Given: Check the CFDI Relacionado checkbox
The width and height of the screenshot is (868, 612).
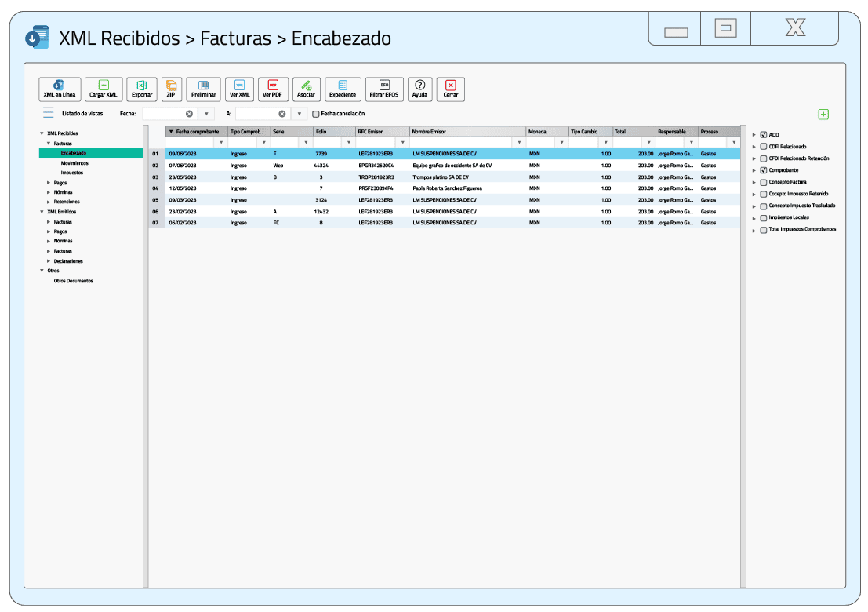Looking at the screenshot, I should (764, 146).
